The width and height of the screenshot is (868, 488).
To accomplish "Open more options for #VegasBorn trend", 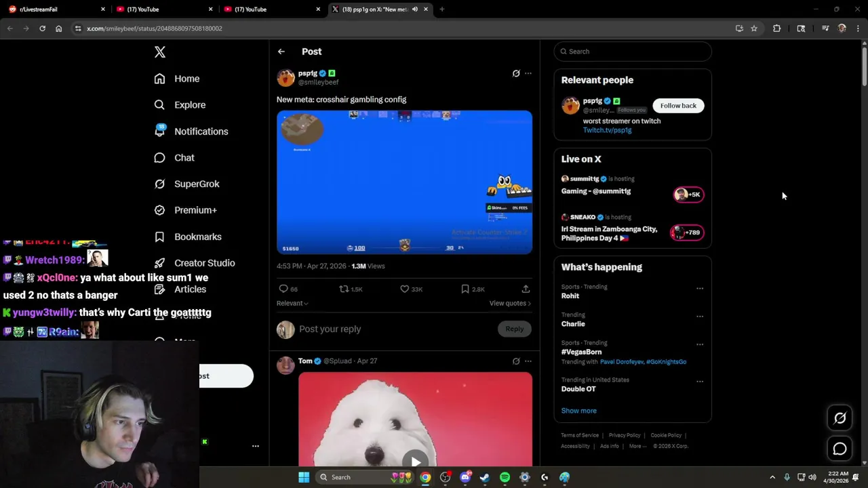I will [x=700, y=344].
